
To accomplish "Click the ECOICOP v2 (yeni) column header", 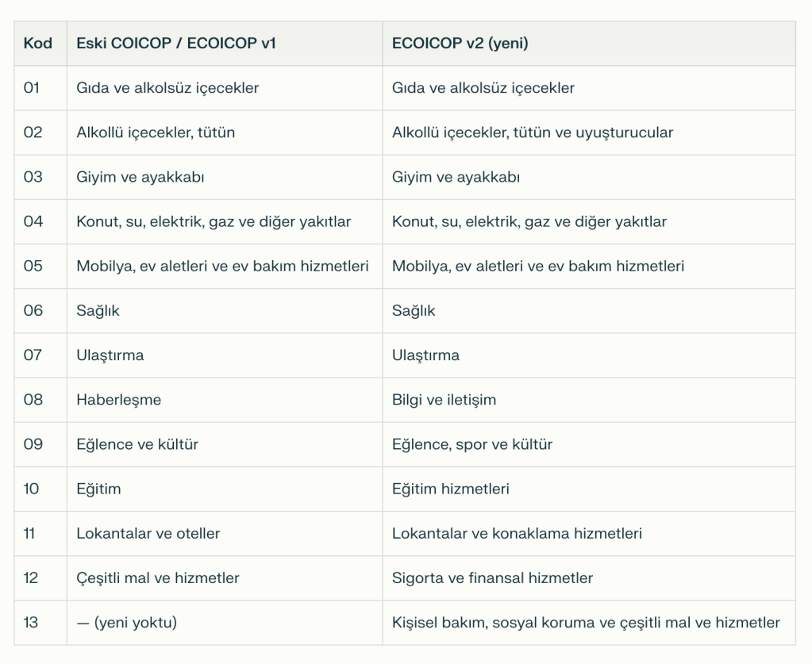I will click(460, 44).
